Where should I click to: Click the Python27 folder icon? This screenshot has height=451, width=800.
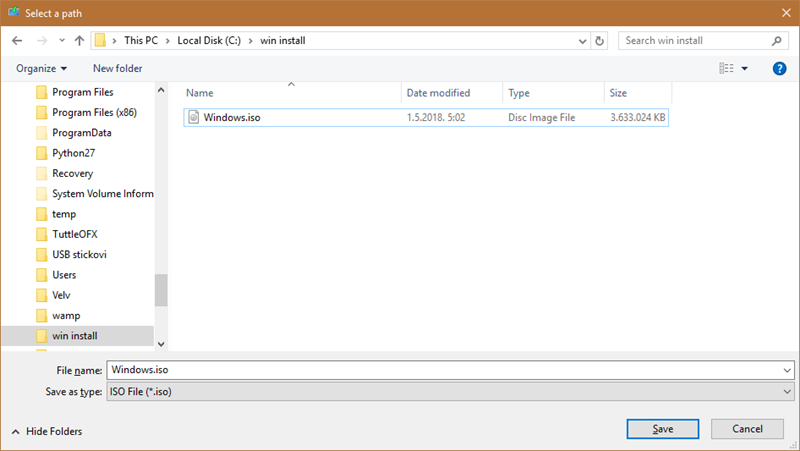tap(41, 153)
